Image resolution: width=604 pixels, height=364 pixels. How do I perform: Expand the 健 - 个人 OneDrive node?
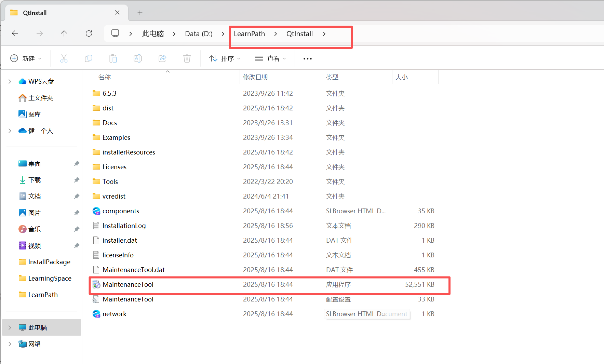[10, 131]
